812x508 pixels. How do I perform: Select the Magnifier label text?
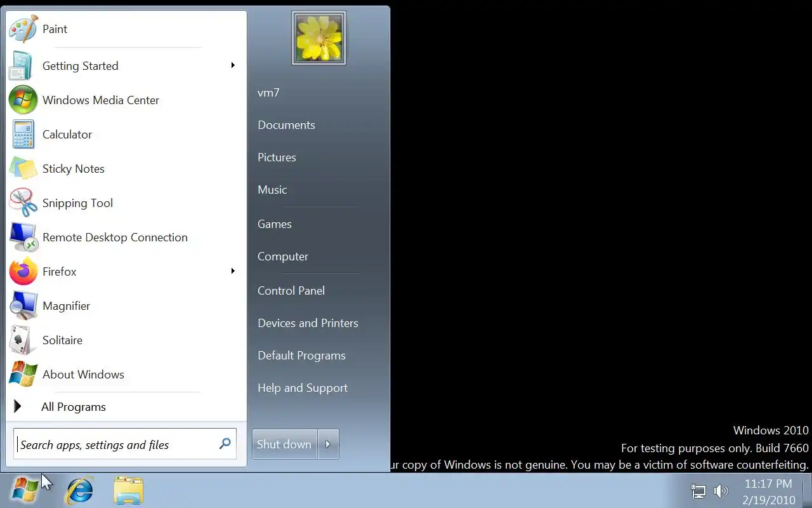point(66,306)
